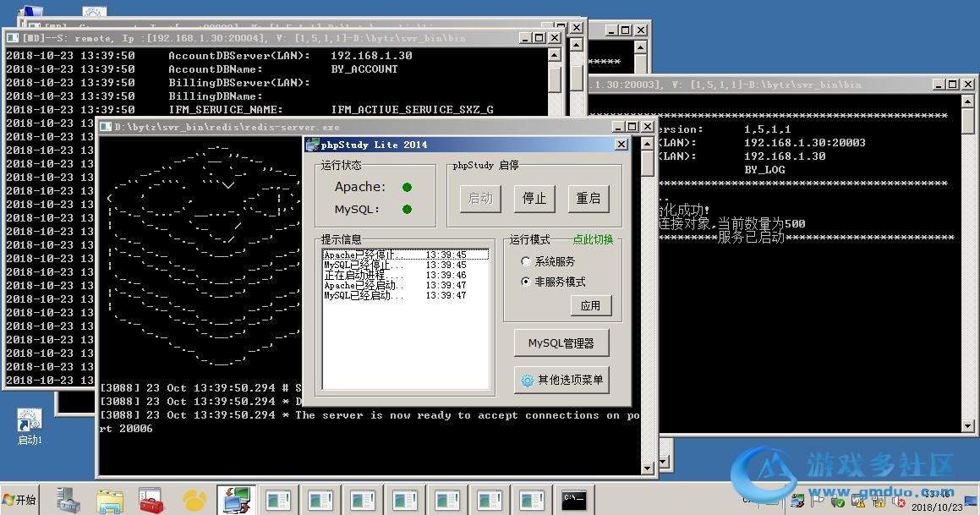The height and width of the screenshot is (515, 980).
Task: Click the red X tray icon
Action: (899, 501)
